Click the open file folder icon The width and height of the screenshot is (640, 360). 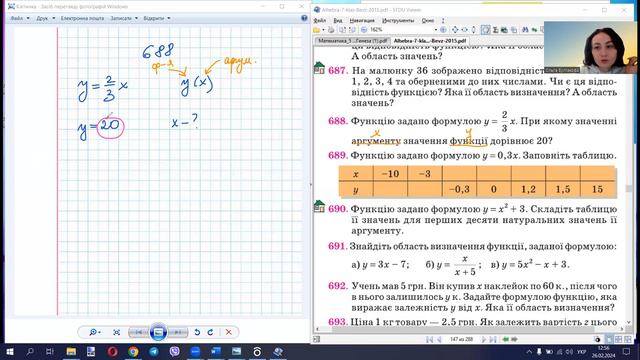pos(317,30)
